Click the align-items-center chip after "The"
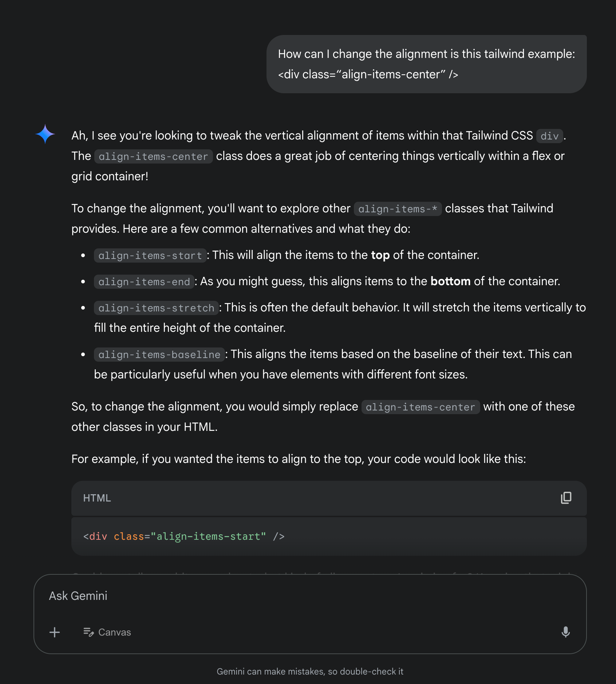616x684 pixels. pyautogui.click(x=153, y=157)
